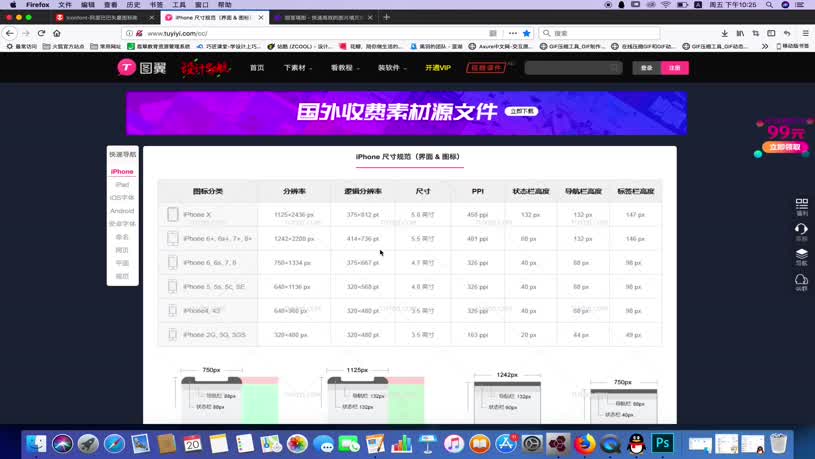Click the 图翼 site logo
This screenshot has height=459, width=815.
click(141, 68)
